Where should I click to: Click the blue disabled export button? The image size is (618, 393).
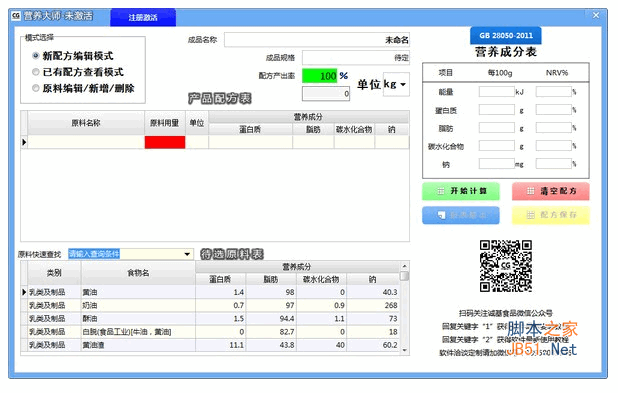click(x=461, y=215)
